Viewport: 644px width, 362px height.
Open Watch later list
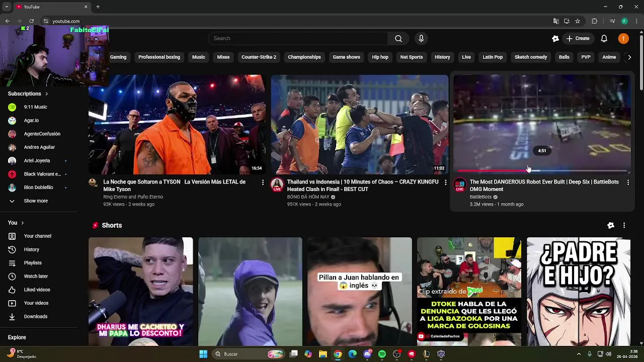coord(36,277)
